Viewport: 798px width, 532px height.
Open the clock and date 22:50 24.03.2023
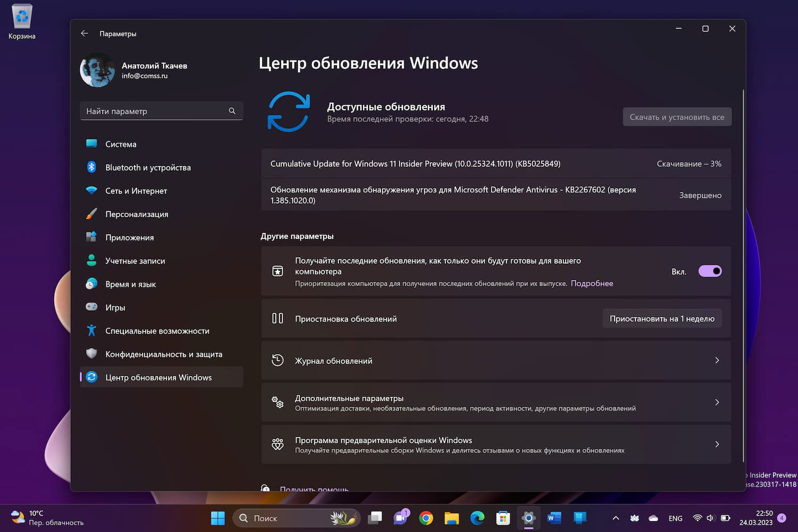pos(756,518)
